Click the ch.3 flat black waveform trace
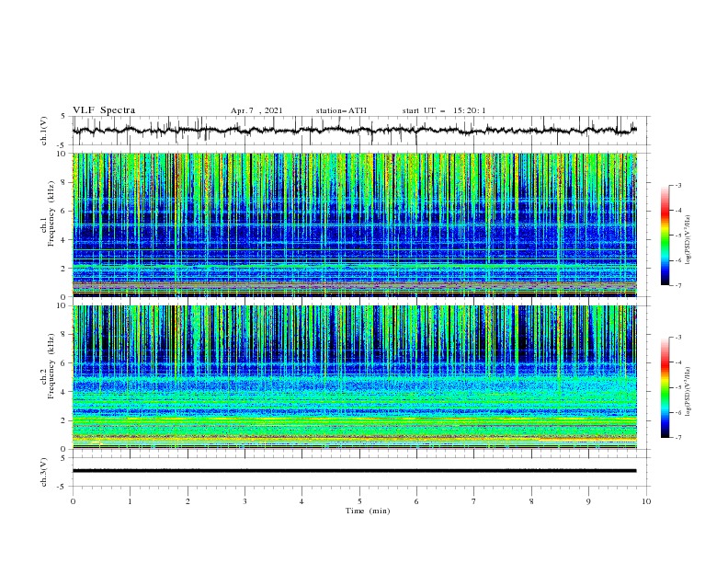This screenshot has width=728, height=563. tap(355, 471)
